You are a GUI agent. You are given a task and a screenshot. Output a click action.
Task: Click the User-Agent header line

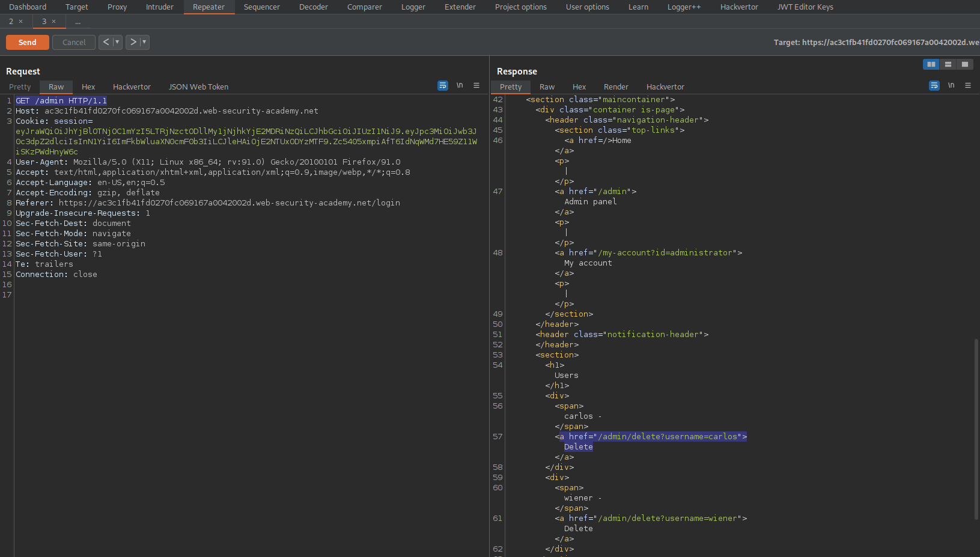(x=208, y=162)
